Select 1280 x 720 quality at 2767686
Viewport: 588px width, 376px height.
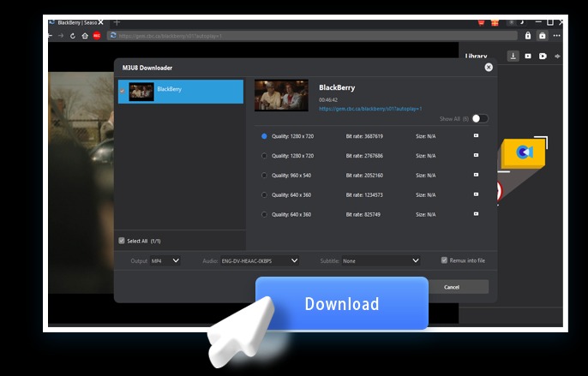(x=264, y=156)
